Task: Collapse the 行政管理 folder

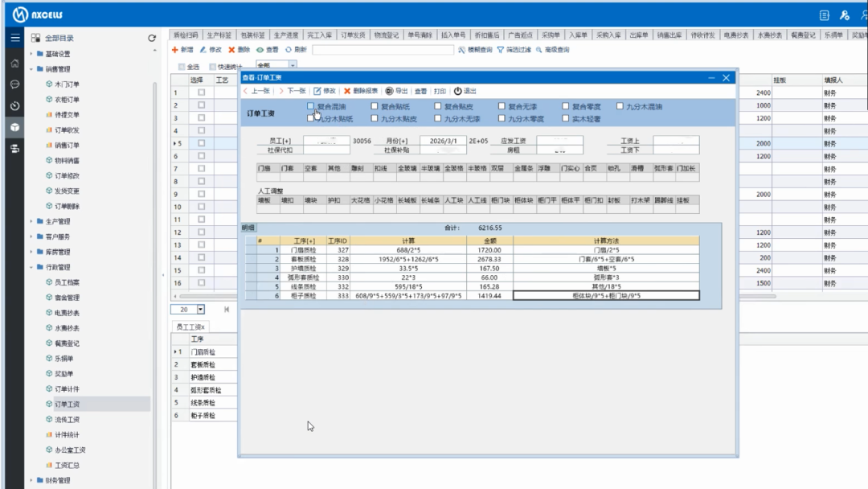Action: 31,267
